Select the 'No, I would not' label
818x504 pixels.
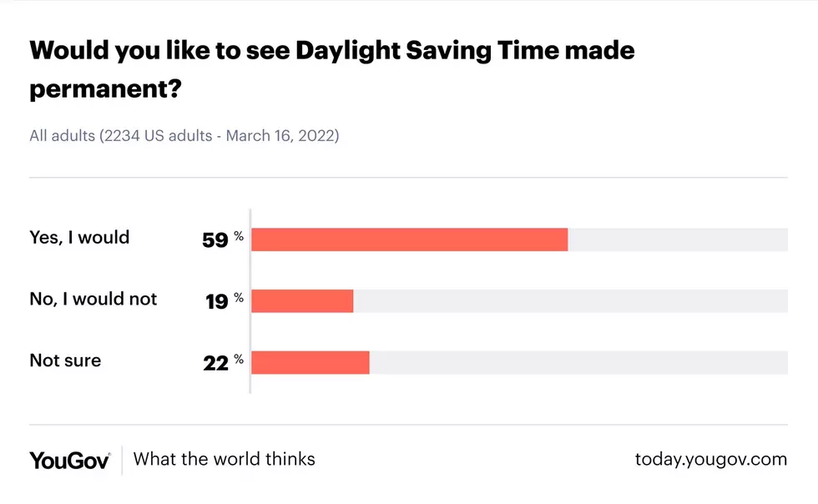93,299
